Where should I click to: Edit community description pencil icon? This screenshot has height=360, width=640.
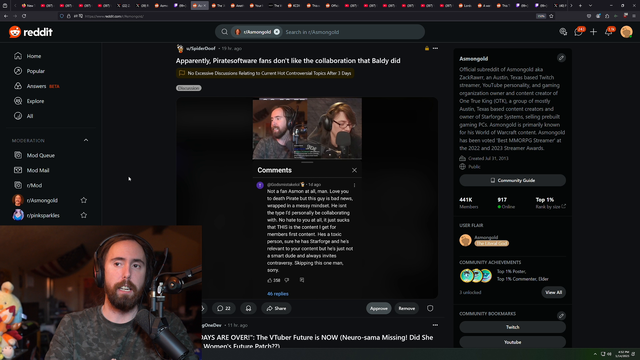(x=561, y=58)
